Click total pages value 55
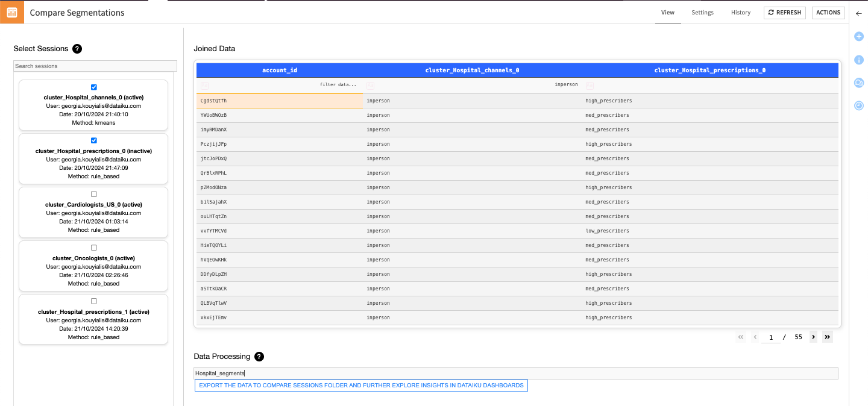This screenshot has height=406, width=868. [x=798, y=337]
